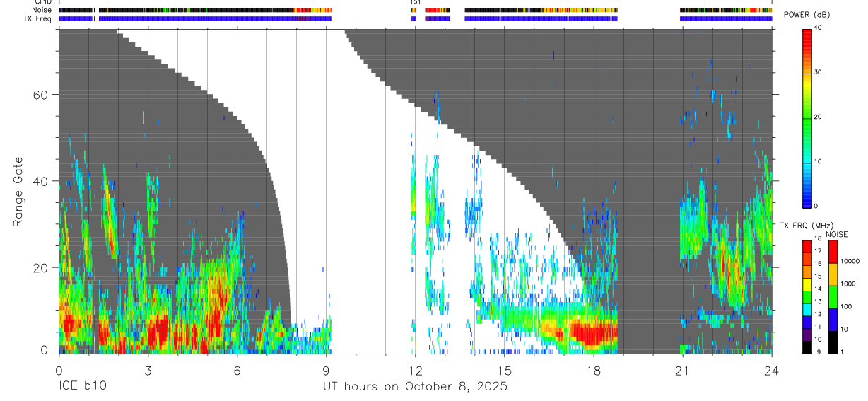Click the 15 hour tick on time axis
Screen dimensions: 868x401
coord(505,369)
